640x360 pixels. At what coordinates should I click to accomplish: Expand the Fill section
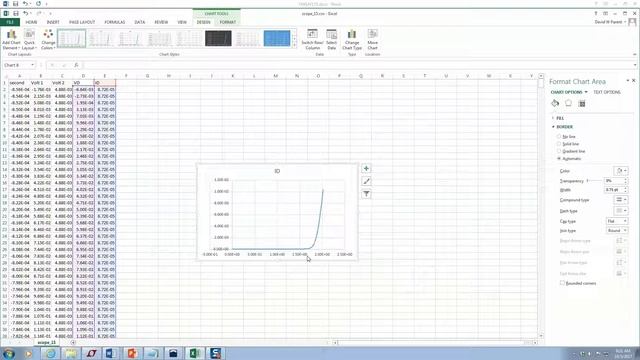[553, 118]
